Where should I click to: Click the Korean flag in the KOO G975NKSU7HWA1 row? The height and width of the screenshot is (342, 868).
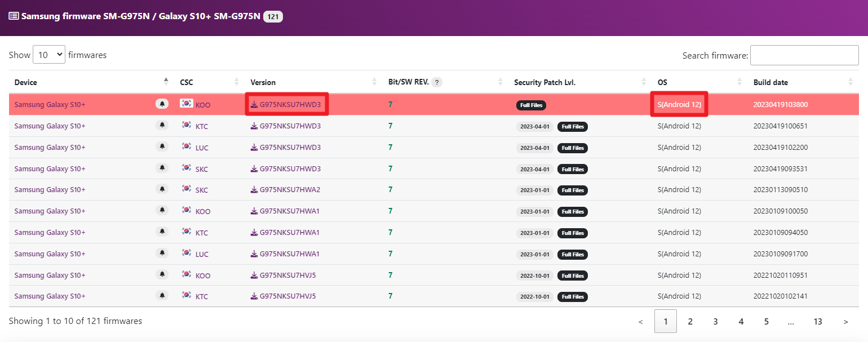[187, 211]
